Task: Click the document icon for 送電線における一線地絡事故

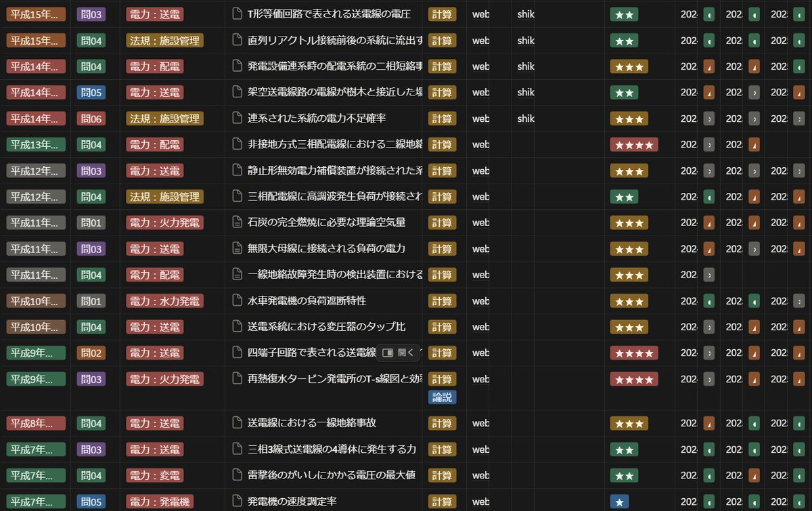Action: tap(238, 423)
